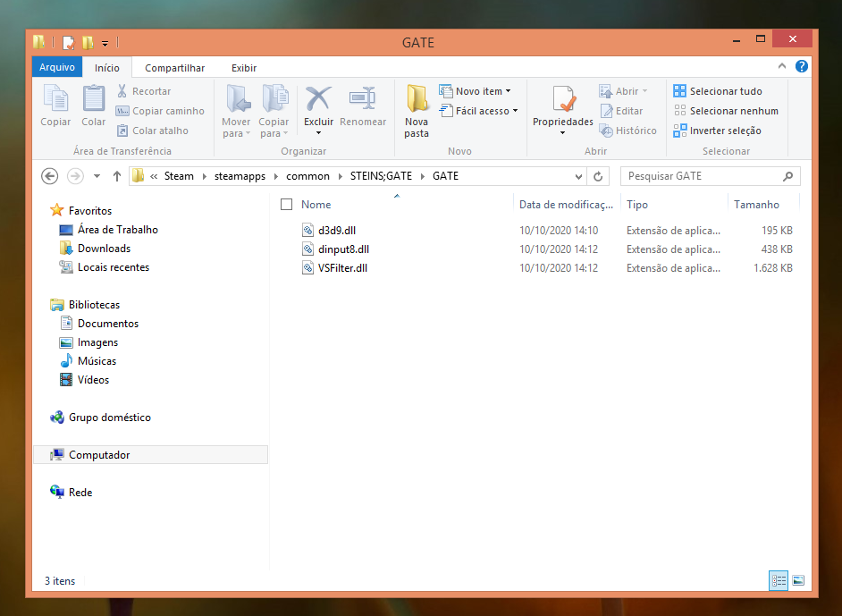Open the Arquivo menu tab
Screen dimensions: 842x616
point(57,67)
